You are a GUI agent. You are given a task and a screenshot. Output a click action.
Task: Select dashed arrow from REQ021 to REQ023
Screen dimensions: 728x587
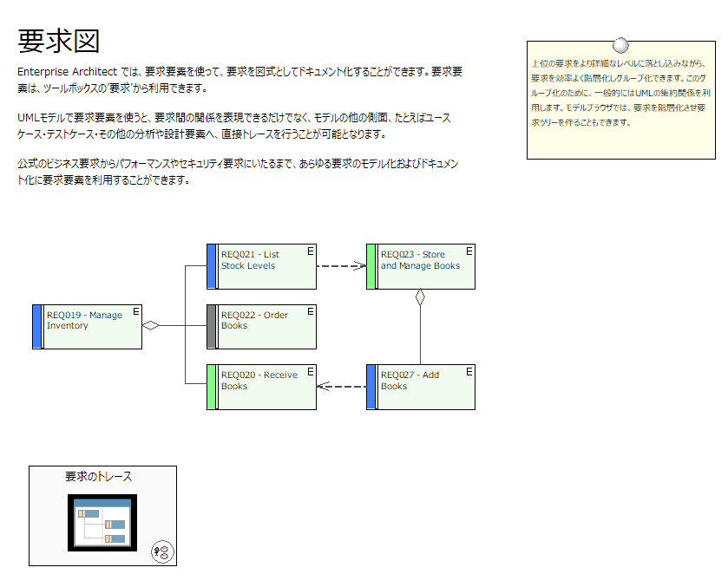tap(341, 266)
